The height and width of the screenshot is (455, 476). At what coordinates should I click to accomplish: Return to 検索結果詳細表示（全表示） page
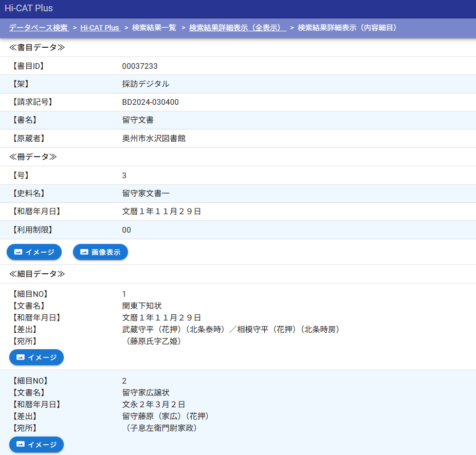coord(237,28)
